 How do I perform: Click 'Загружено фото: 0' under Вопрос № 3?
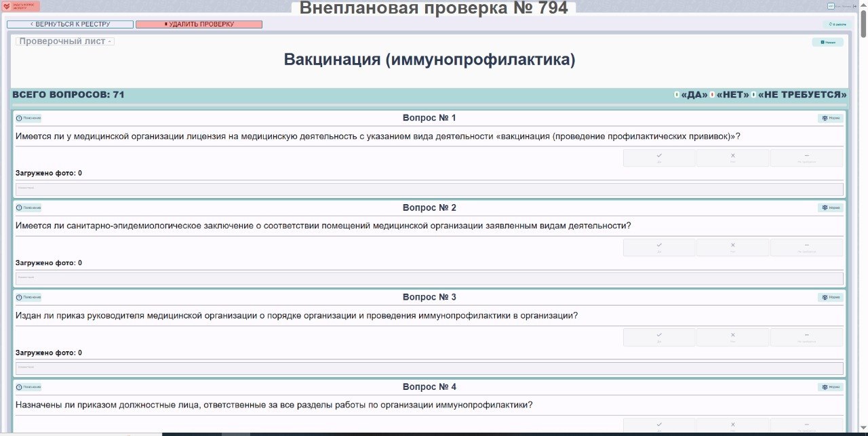pos(49,353)
